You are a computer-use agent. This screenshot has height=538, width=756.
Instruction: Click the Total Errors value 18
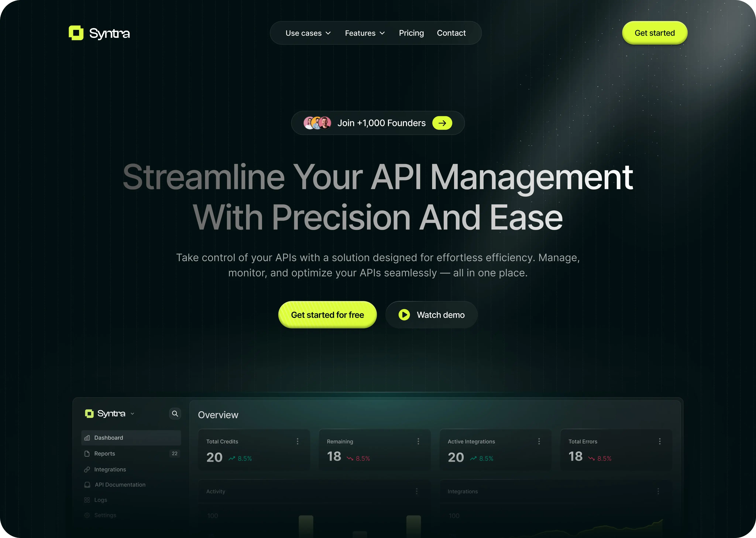(576, 457)
